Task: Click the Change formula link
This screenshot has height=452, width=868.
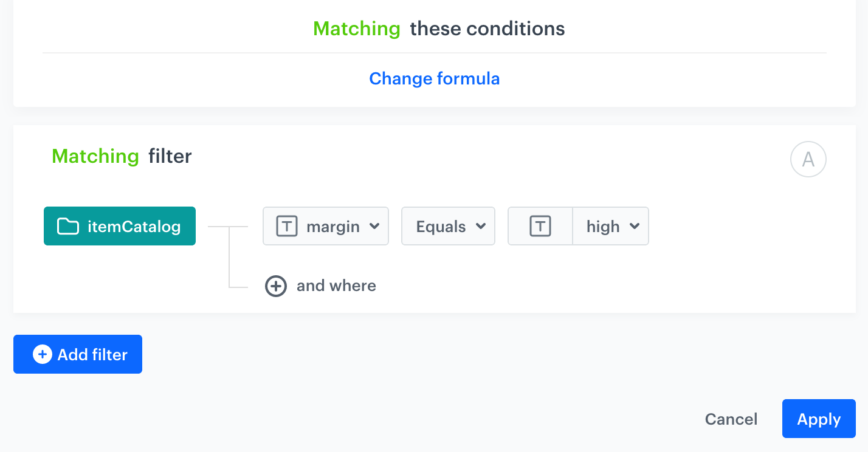Action: click(434, 78)
